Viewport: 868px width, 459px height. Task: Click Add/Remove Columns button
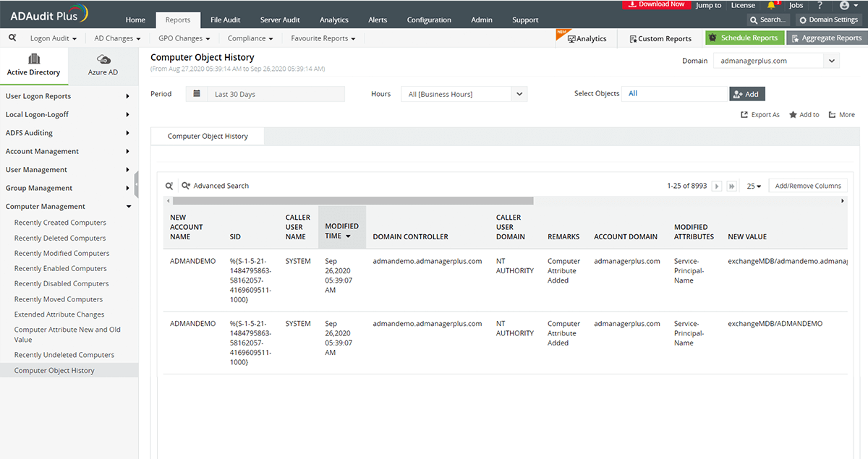807,186
